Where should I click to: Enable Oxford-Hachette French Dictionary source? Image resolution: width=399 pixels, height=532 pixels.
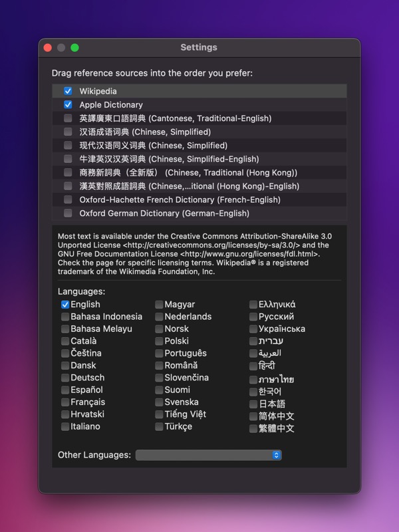tap(68, 199)
